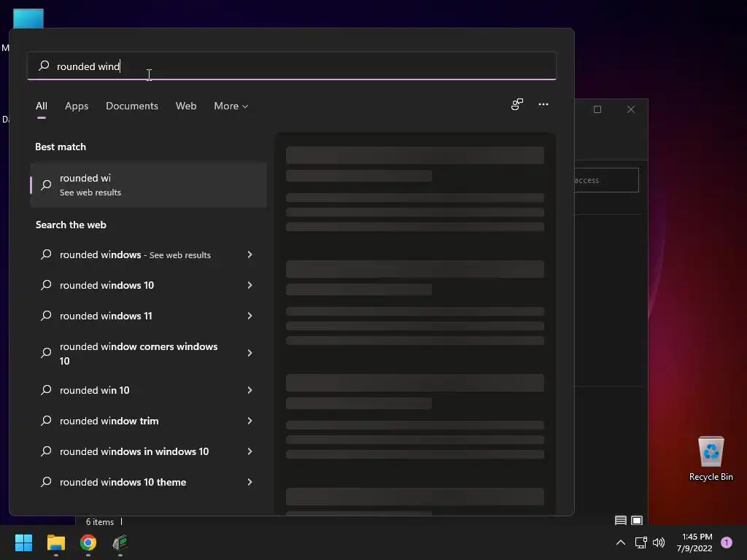Open network status tray icon

coord(640,542)
